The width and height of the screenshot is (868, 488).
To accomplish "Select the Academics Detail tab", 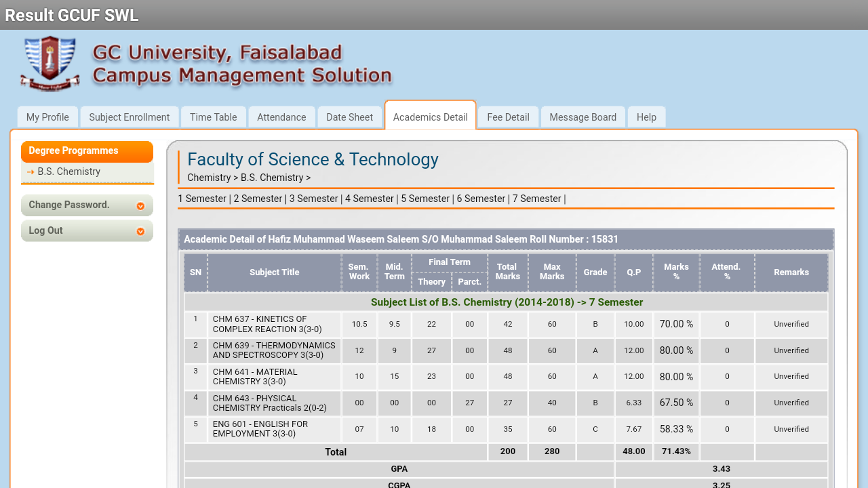I will point(431,116).
